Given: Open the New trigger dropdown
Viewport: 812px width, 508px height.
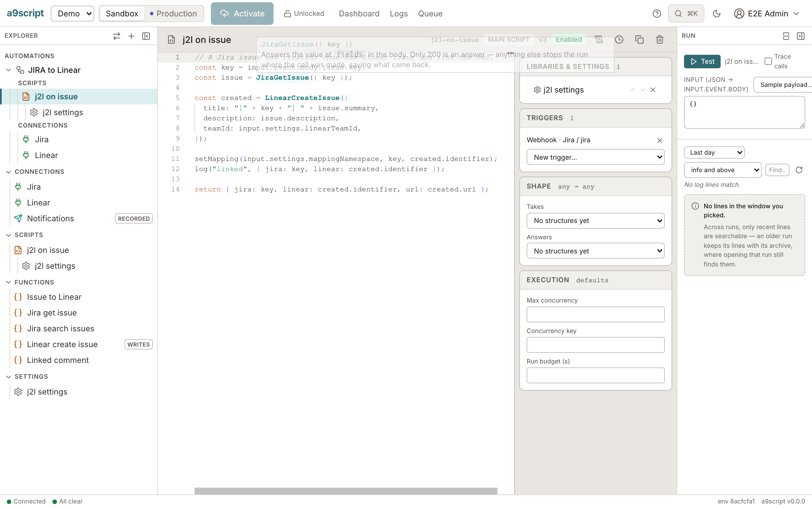Looking at the screenshot, I should pos(595,157).
